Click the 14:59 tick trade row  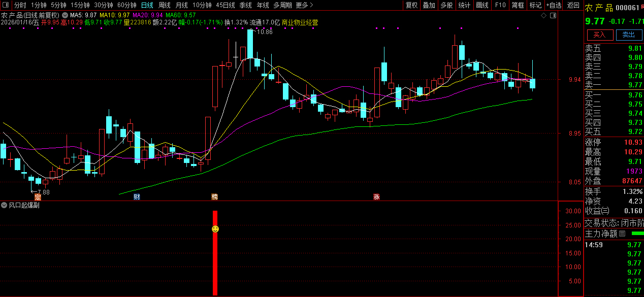(614, 245)
